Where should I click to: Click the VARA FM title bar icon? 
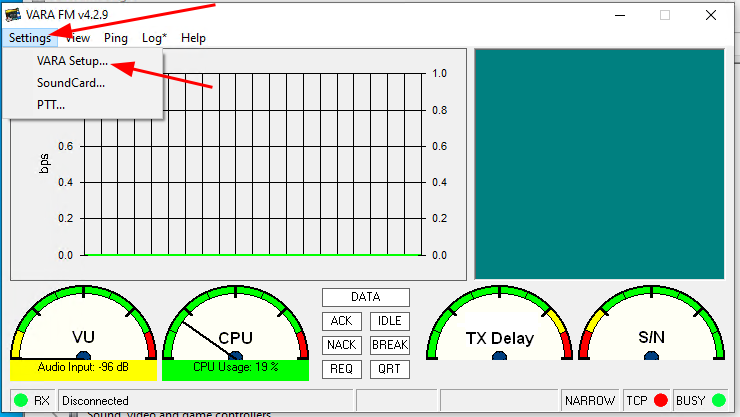pyautogui.click(x=13, y=15)
